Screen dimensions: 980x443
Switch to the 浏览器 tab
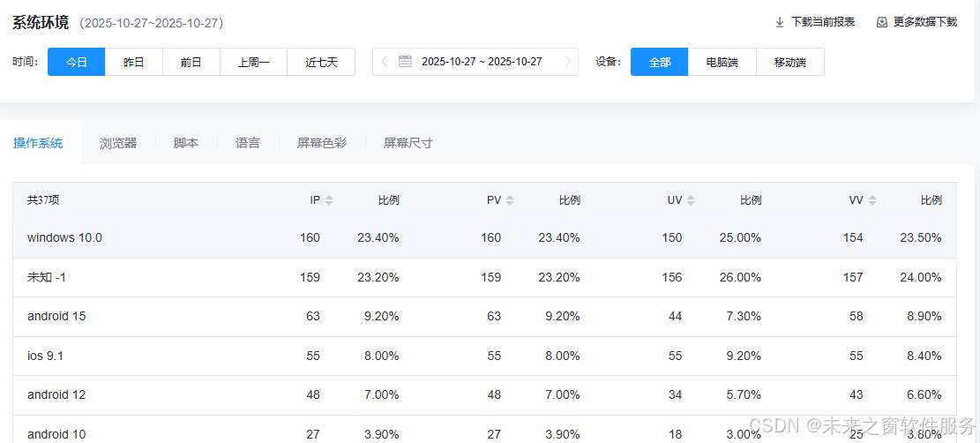click(118, 143)
